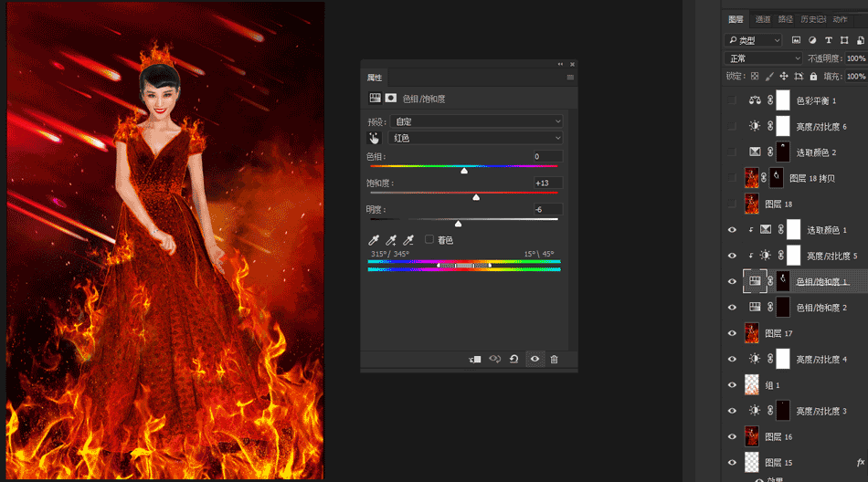Select the eyedropper tool in Properties
Viewport: 868px width, 482px height.
(x=374, y=239)
